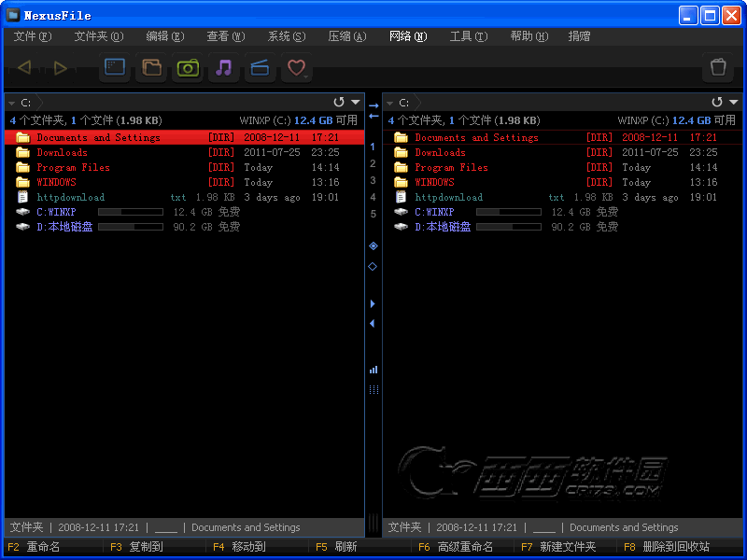Select Program Files in the right panel
747x560 pixels.
(x=563, y=167)
